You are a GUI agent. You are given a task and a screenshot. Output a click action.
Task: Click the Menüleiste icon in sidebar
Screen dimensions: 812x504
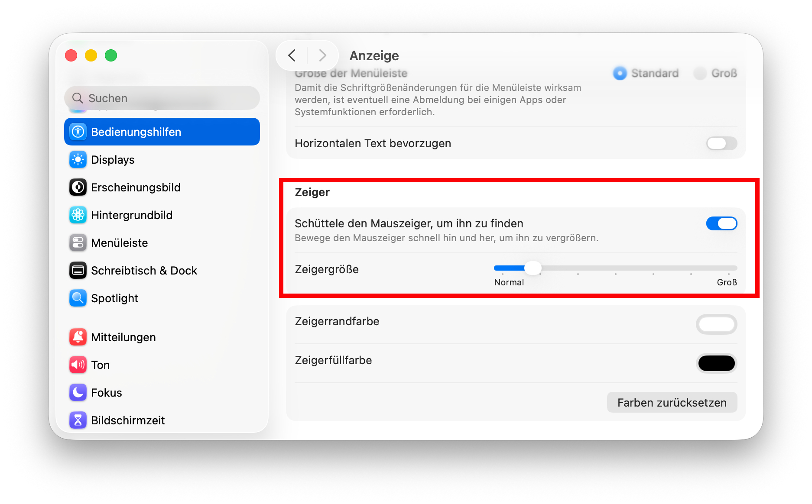pyautogui.click(x=78, y=243)
